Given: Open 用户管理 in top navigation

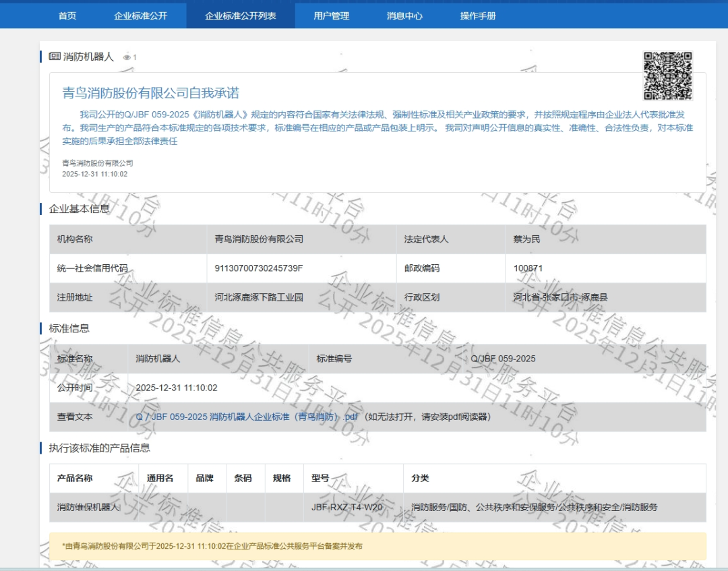Looking at the screenshot, I should 332,16.
